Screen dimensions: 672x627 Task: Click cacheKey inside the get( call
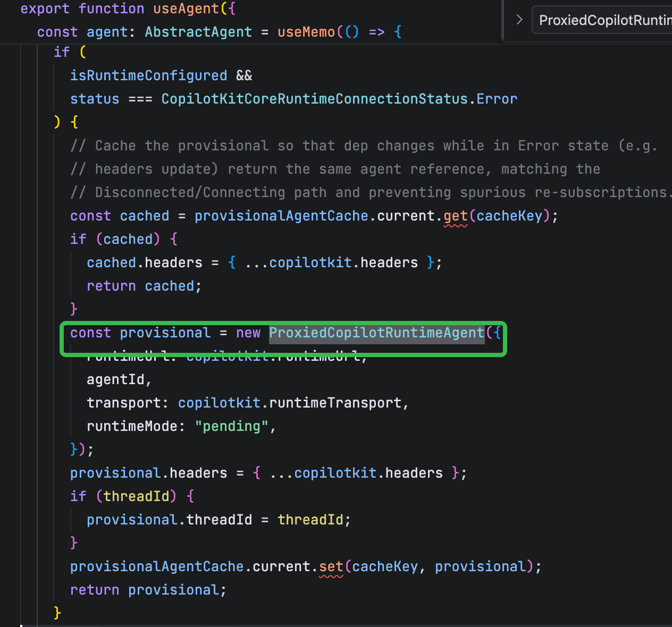(510, 216)
